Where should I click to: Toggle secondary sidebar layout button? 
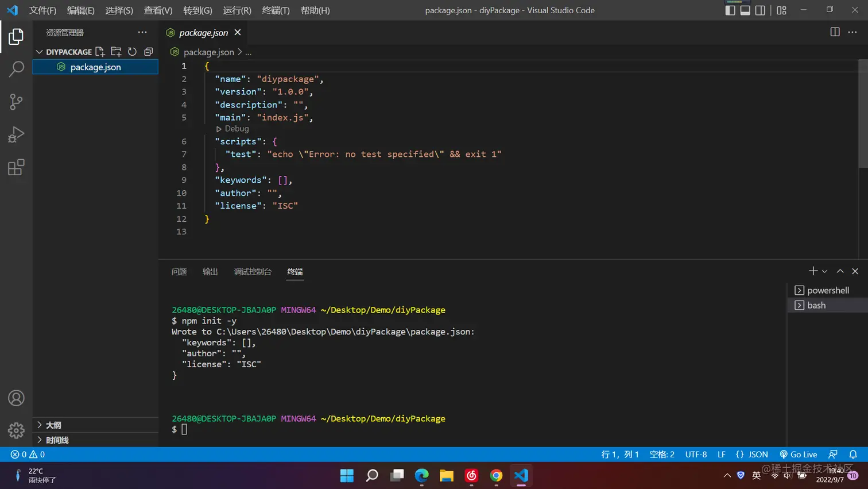(760, 10)
